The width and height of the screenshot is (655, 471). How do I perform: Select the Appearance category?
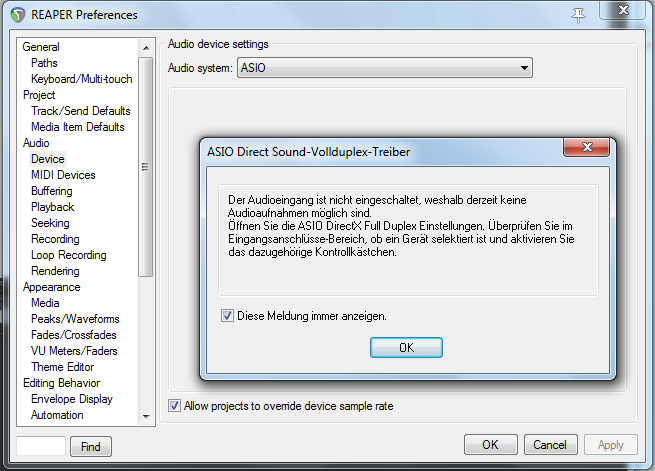pos(51,287)
